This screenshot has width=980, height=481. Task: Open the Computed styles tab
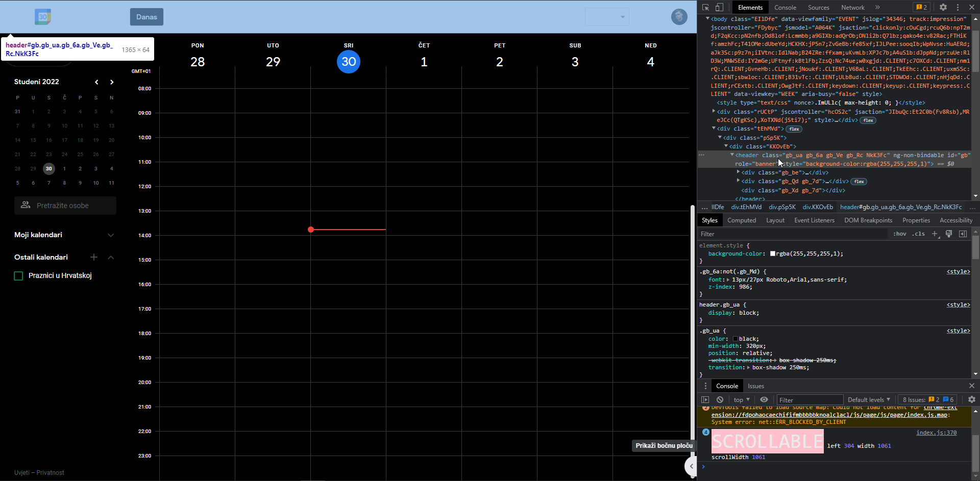tap(742, 220)
